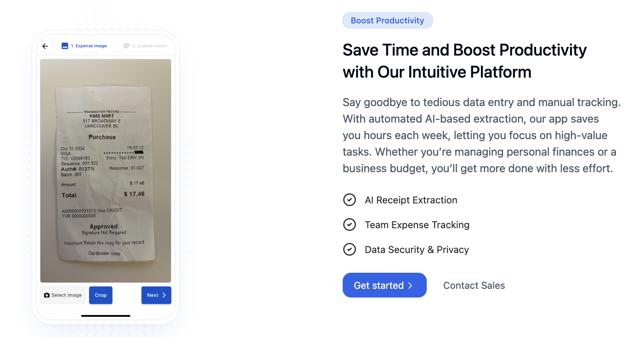Click the camera icon on Select Image
The height and width of the screenshot is (337, 644).
(46, 295)
